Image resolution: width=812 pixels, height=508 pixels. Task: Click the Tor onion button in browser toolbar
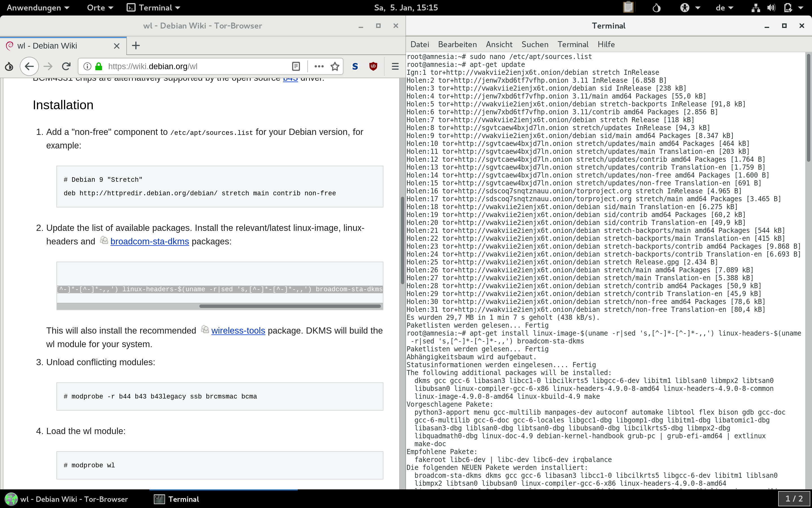click(9, 67)
